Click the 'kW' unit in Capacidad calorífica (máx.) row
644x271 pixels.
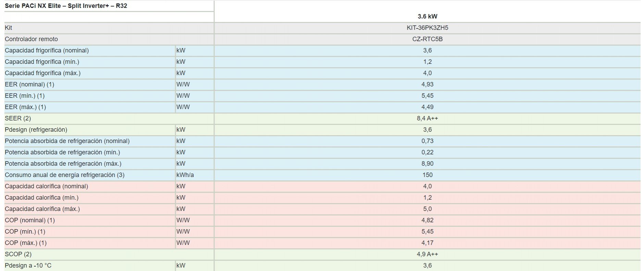pyautogui.click(x=181, y=209)
